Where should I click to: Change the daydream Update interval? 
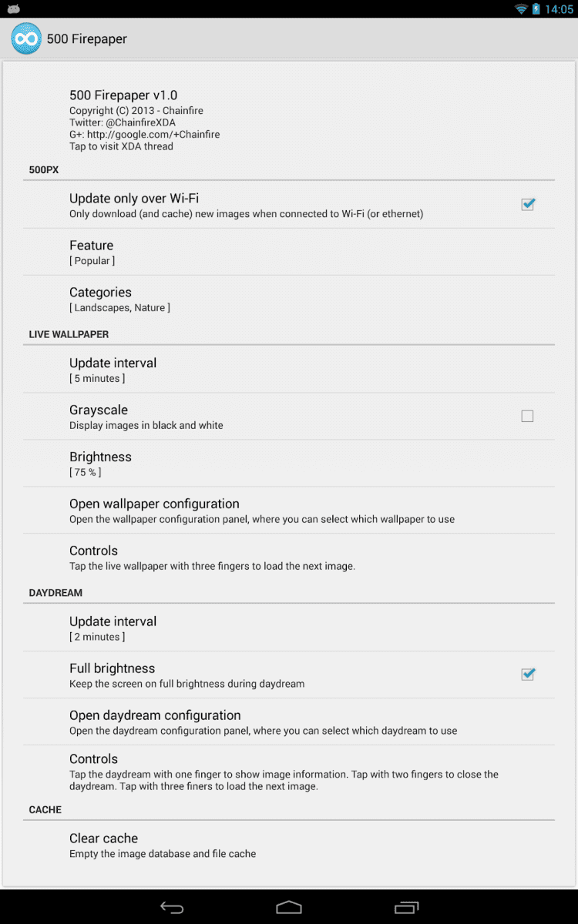click(x=289, y=628)
